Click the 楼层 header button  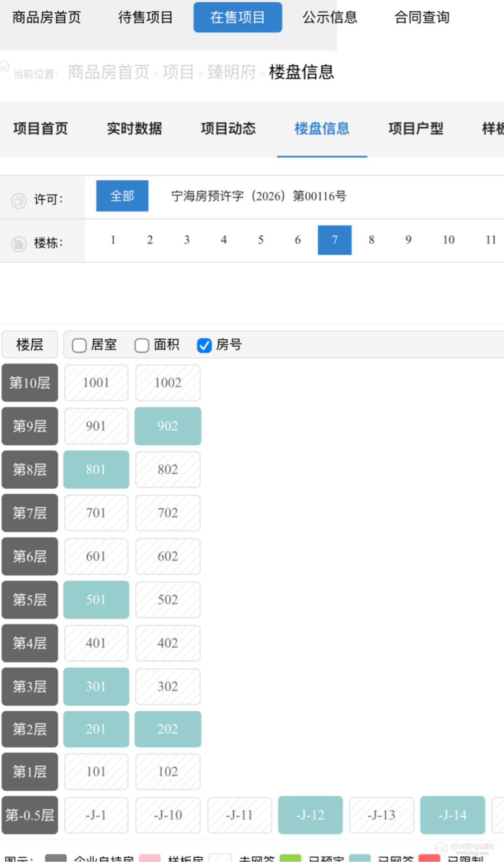[30, 345]
